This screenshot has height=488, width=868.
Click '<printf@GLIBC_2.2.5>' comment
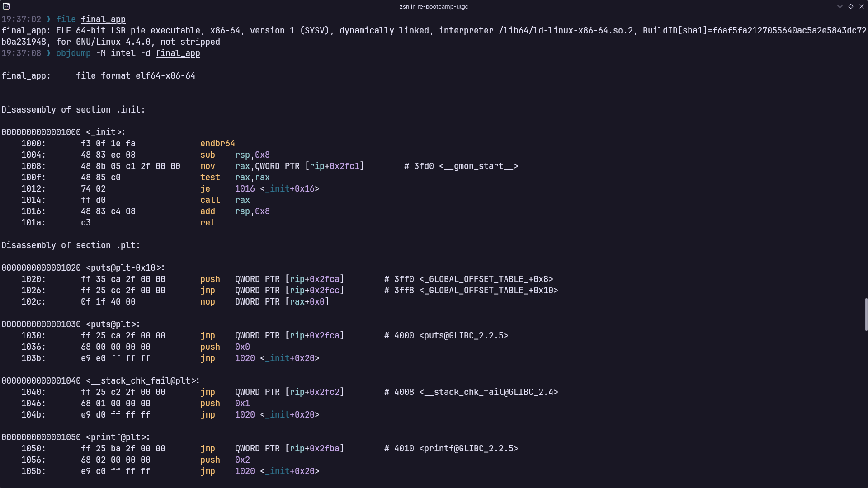point(469,449)
